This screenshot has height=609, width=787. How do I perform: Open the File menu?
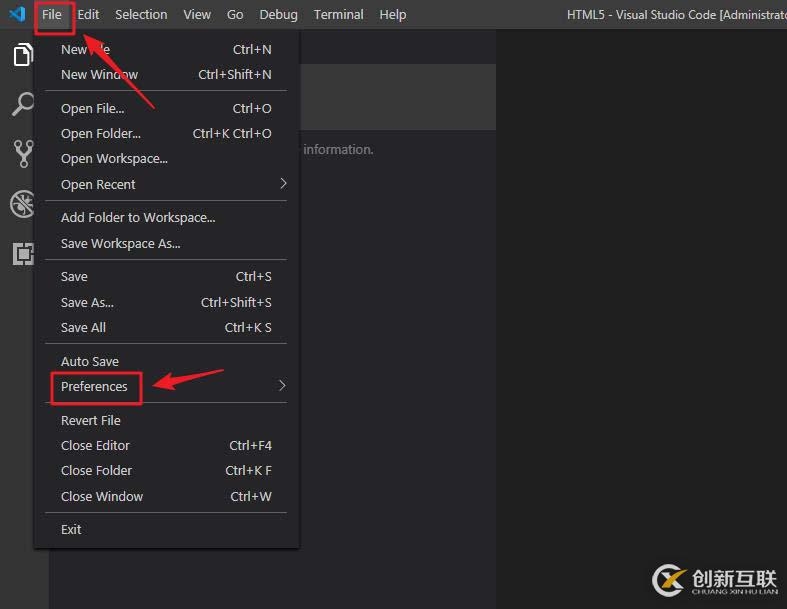click(52, 15)
